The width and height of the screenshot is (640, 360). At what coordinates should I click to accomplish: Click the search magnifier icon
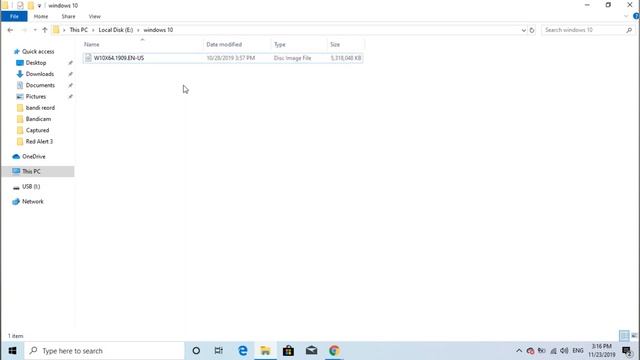(x=629, y=30)
